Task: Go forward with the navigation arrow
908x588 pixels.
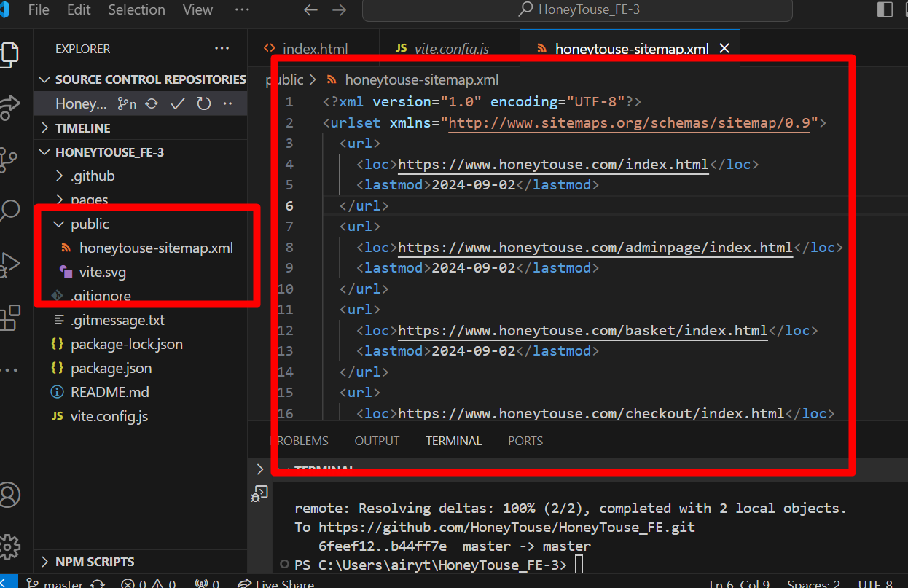Action: (x=339, y=10)
